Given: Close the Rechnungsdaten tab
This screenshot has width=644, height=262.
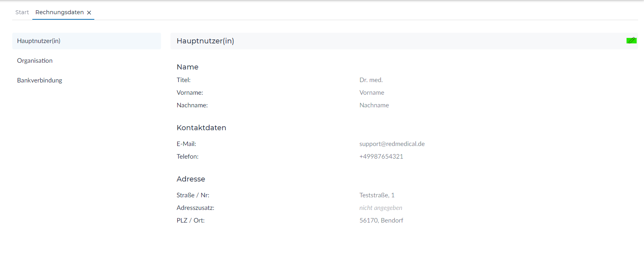Looking at the screenshot, I should click(x=89, y=13).
